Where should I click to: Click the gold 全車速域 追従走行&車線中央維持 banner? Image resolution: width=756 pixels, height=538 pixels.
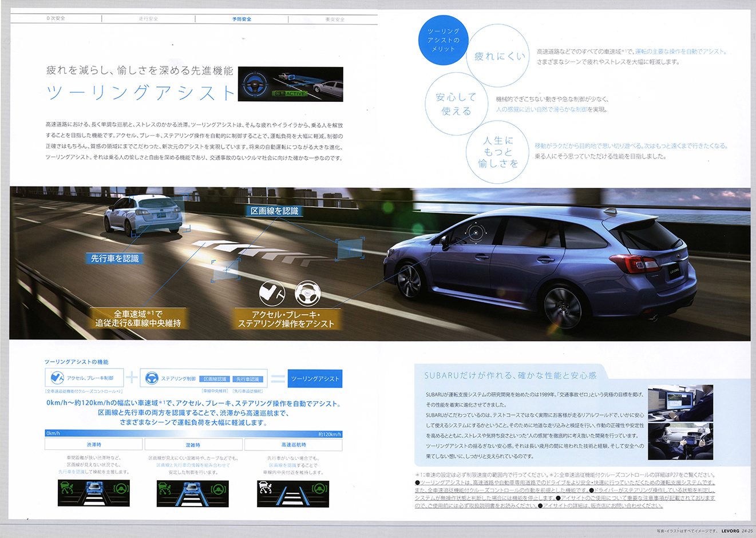coord(138,319)
